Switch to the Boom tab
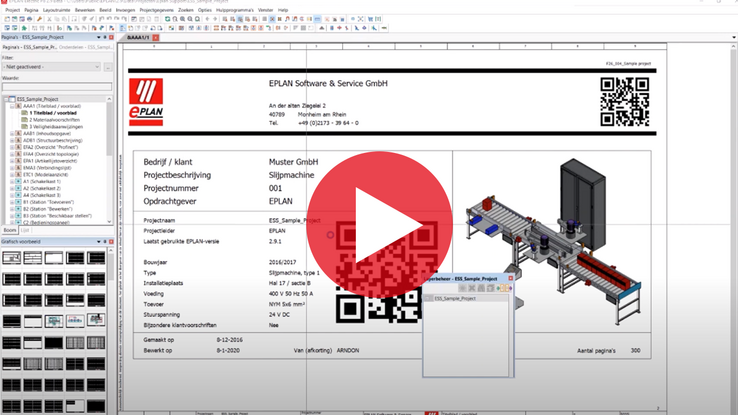The width and height of the screenshot is (738, 415). pyautogui.click(x=9, y=230)
